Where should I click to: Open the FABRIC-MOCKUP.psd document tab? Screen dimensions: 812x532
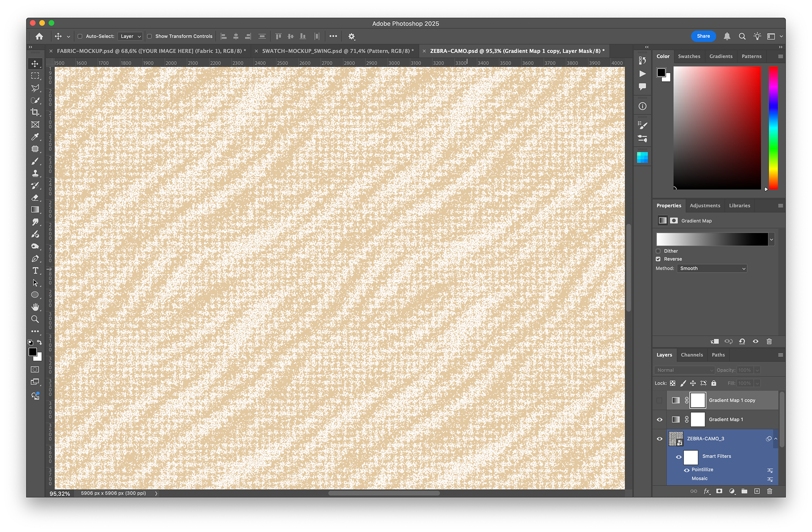pos(151,51)
